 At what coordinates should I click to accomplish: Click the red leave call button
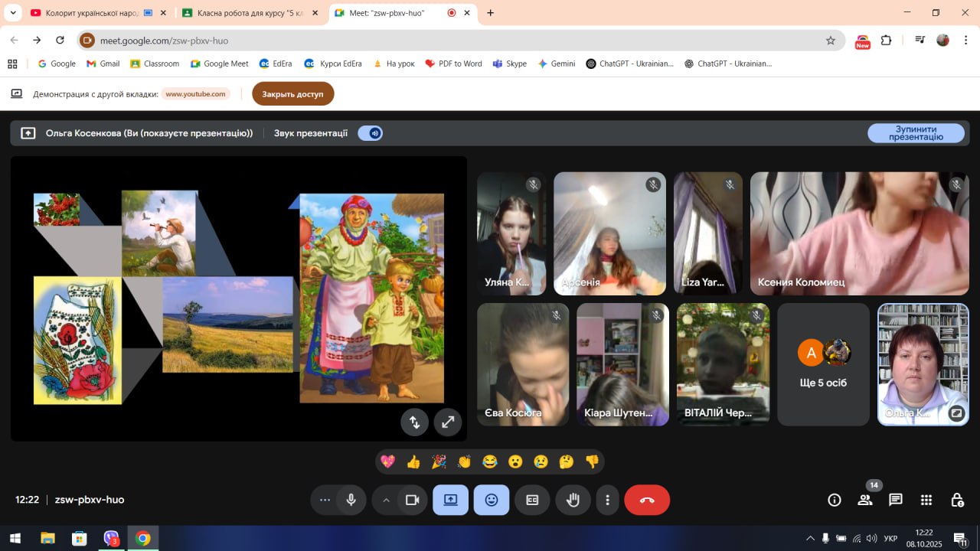[x=647, y=500]
